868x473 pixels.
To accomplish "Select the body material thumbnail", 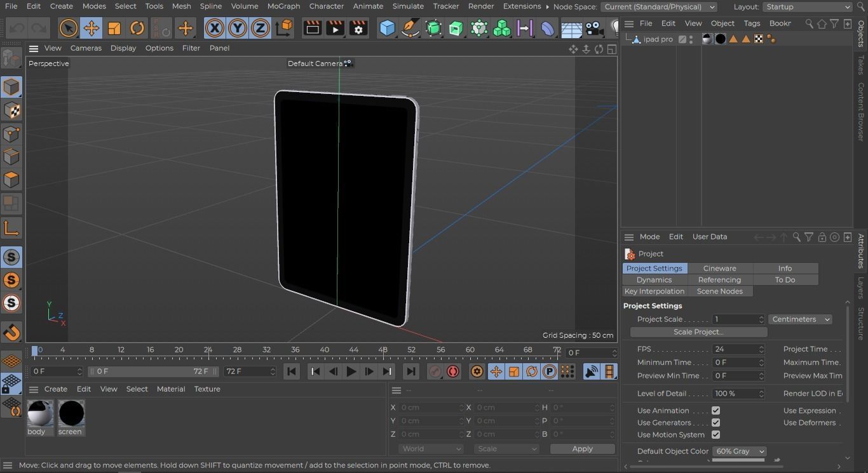I will (x=40, y=418).
